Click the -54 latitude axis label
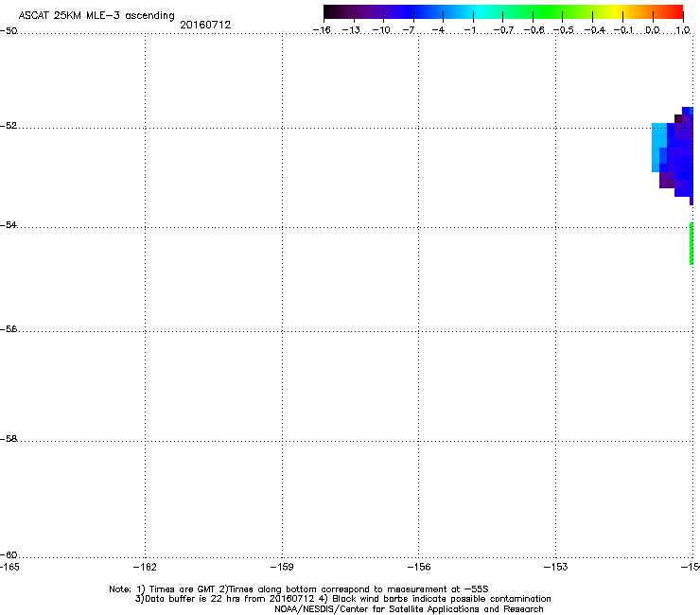Screen dimensions: 700x615 point(9,225)
